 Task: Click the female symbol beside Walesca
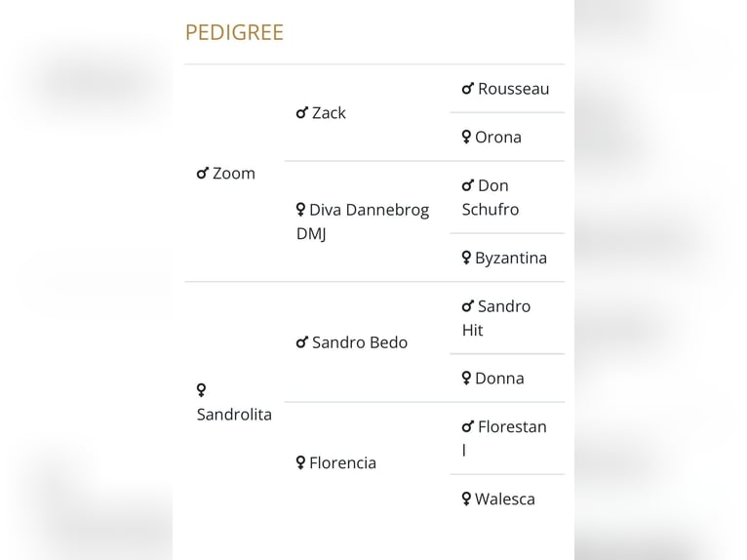click(x=466, y=499)
